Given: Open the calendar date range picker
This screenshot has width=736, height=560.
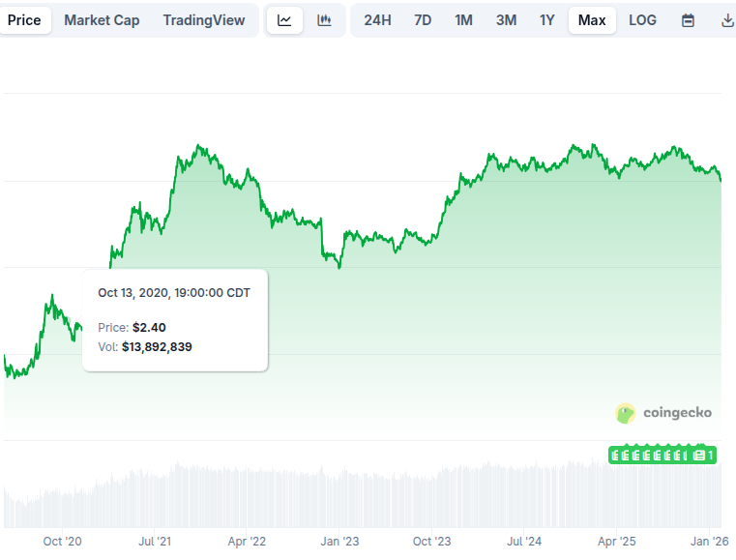Looking at the screenshot, I should [x=688, y=20].
